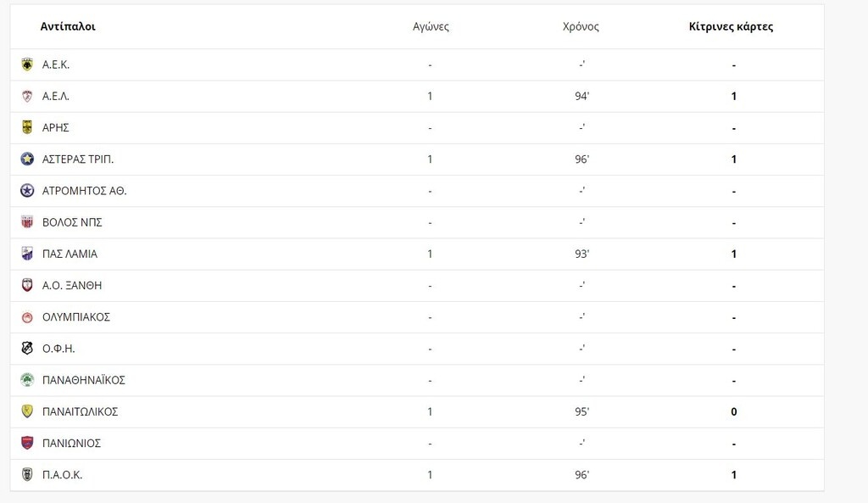Click the ΑΡΗΣ team crest icon
The image size is (868, 503).
27,127
